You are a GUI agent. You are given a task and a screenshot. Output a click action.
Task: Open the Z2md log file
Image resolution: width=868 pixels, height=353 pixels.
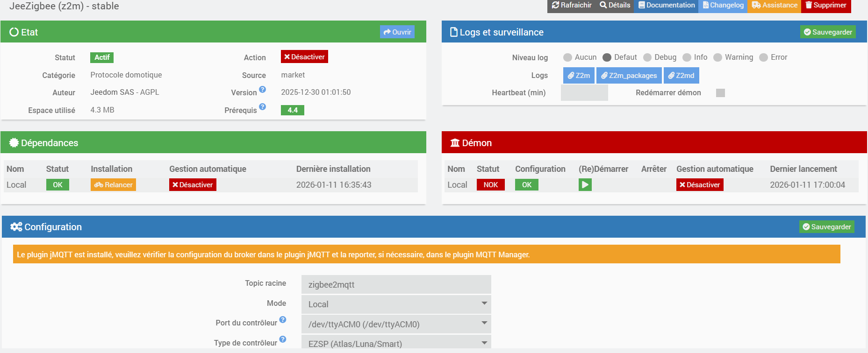tap(681, 76)
